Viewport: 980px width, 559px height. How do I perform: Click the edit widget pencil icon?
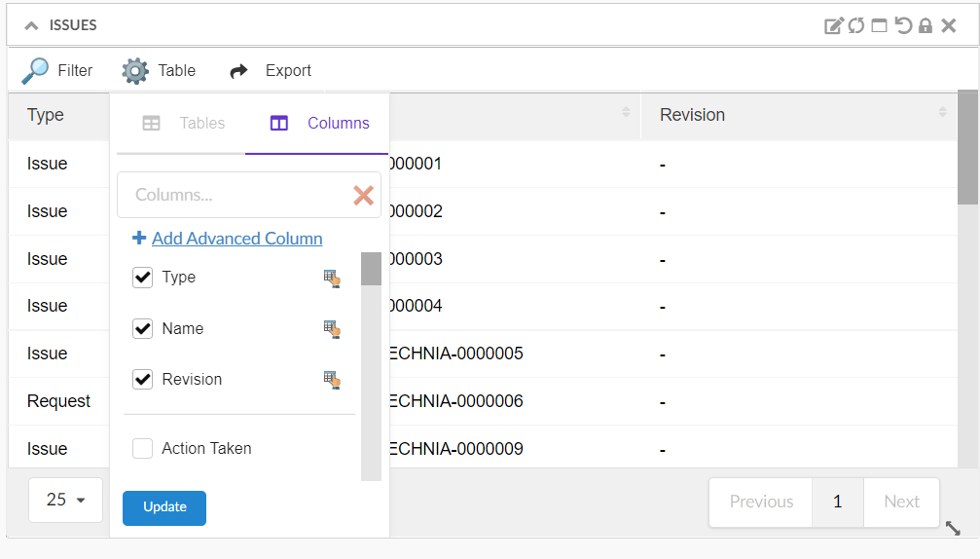(x=833, y=25)
